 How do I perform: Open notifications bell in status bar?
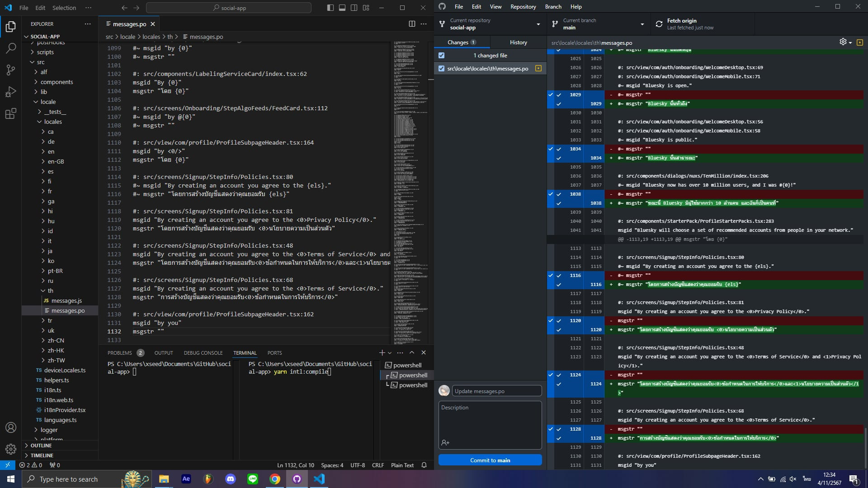[x=424, y=465]
